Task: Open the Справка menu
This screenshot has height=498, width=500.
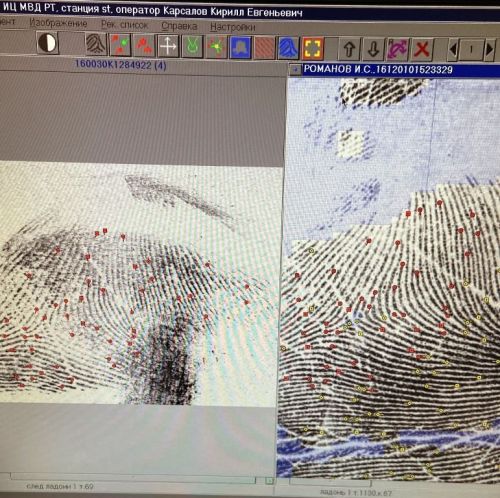Action: tap(179, 26)
